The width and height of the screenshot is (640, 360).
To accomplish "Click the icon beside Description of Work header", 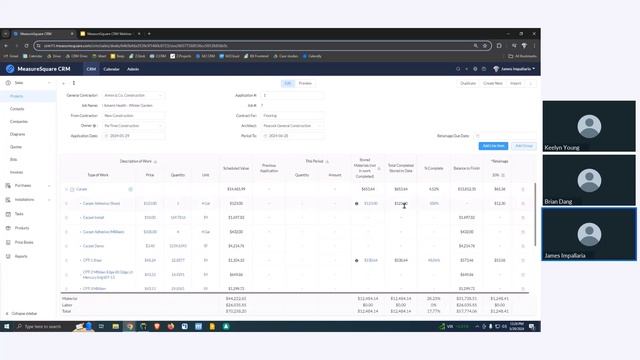I will pyautogui.click(x=156, y=162).
